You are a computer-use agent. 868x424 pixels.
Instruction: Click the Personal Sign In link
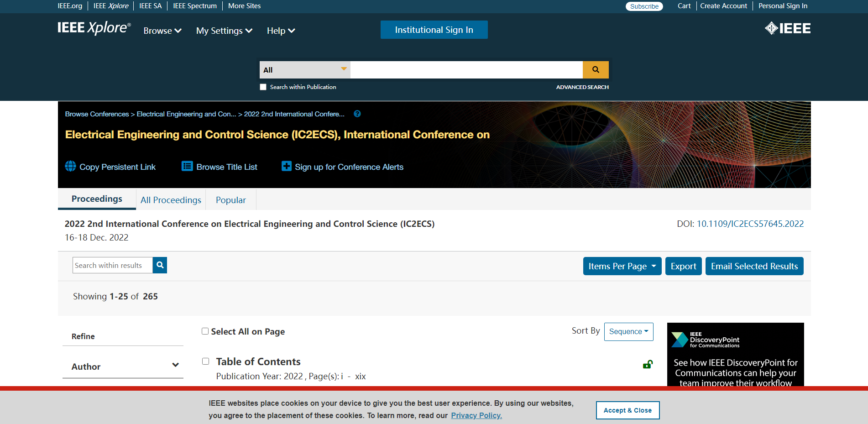coord(783,6)
